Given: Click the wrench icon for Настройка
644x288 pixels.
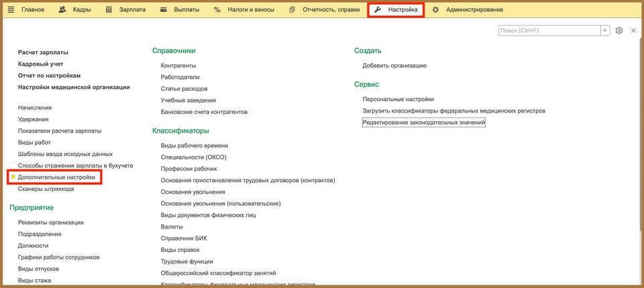Looking at the screenshot, I should [378, 9].
